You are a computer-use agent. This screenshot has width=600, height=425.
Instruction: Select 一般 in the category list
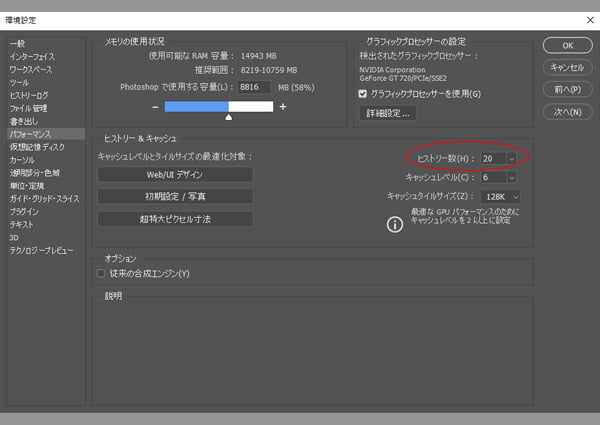(18, 45)
